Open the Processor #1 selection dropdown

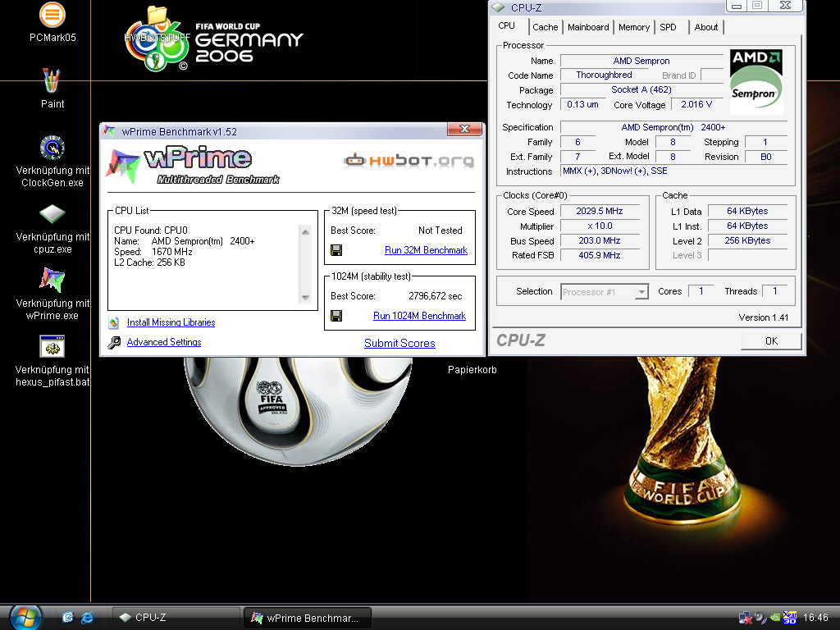tap(605, 292)
